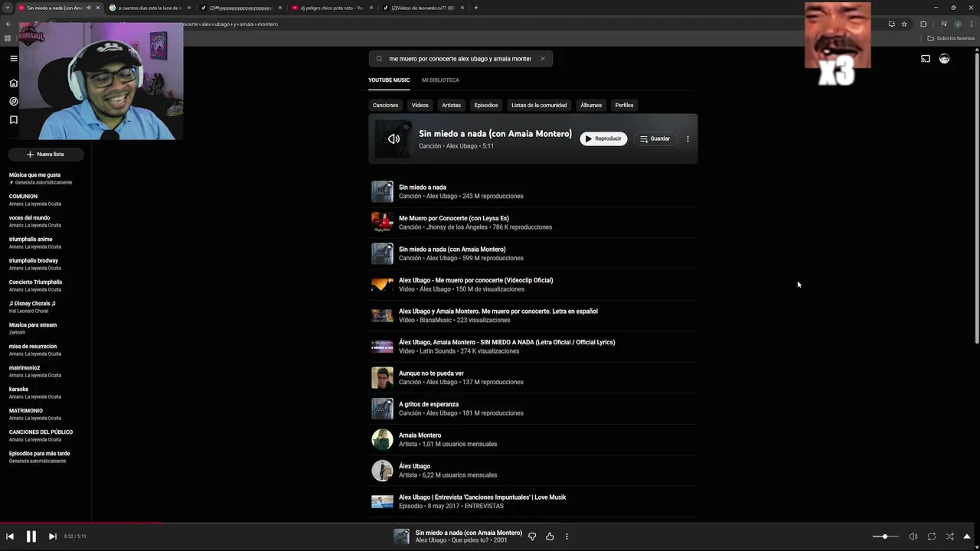The image size is (980, 551).
Task: Filter results by Perfiles
Action: [624, 105]
